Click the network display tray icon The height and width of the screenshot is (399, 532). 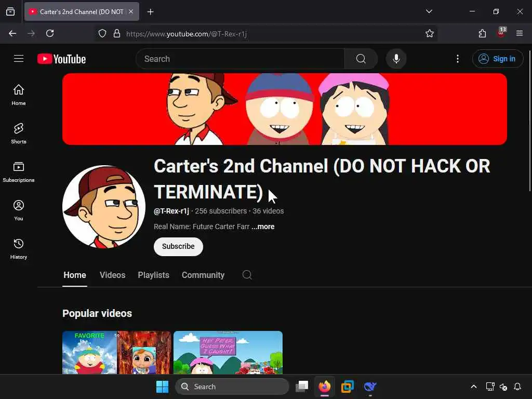pyautogui.click(x=490, y=387)
